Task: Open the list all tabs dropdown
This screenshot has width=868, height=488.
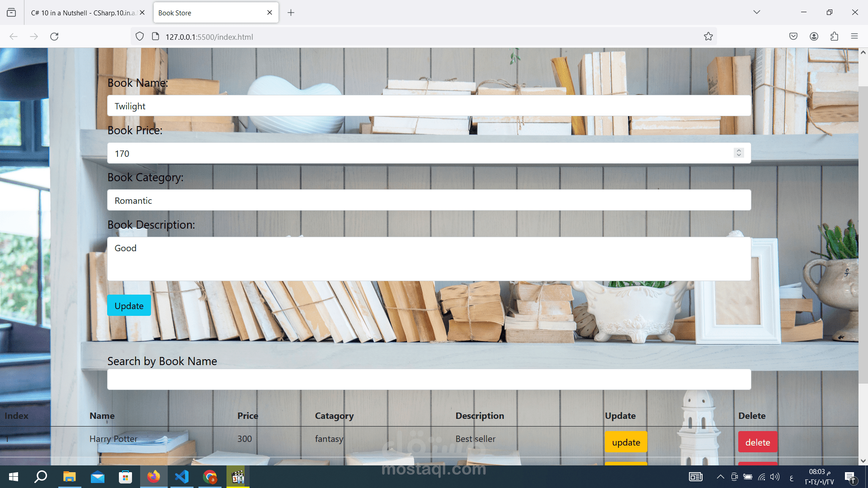Action: coord(756,12)
